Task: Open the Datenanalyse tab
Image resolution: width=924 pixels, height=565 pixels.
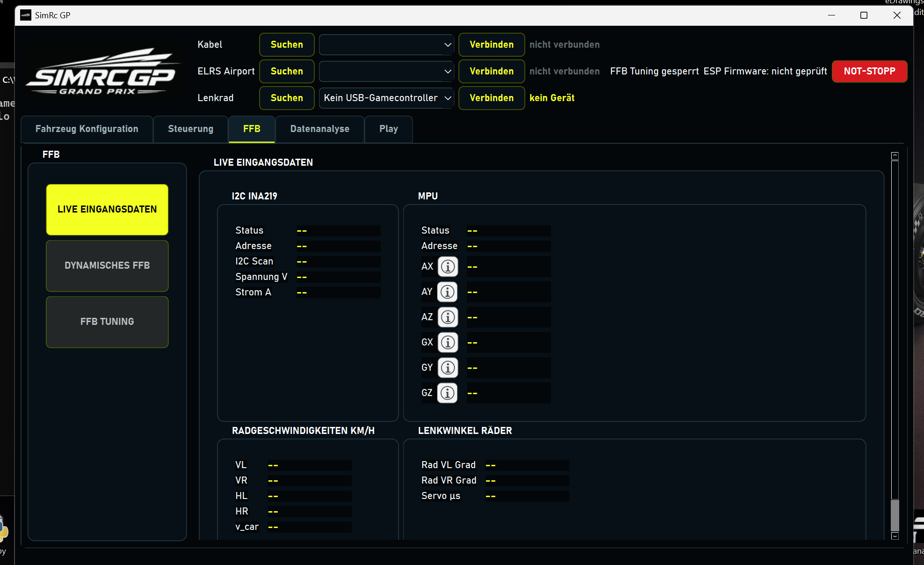Action: click(x=320, y=129)
